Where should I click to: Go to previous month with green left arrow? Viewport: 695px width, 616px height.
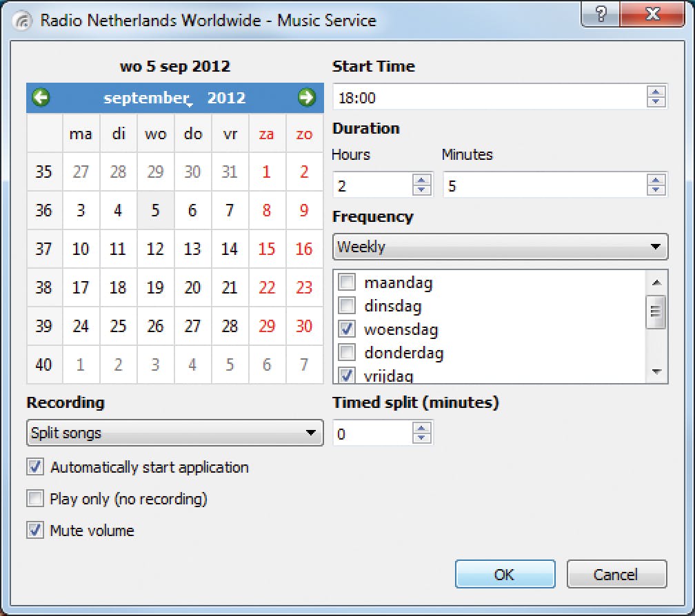41,98
